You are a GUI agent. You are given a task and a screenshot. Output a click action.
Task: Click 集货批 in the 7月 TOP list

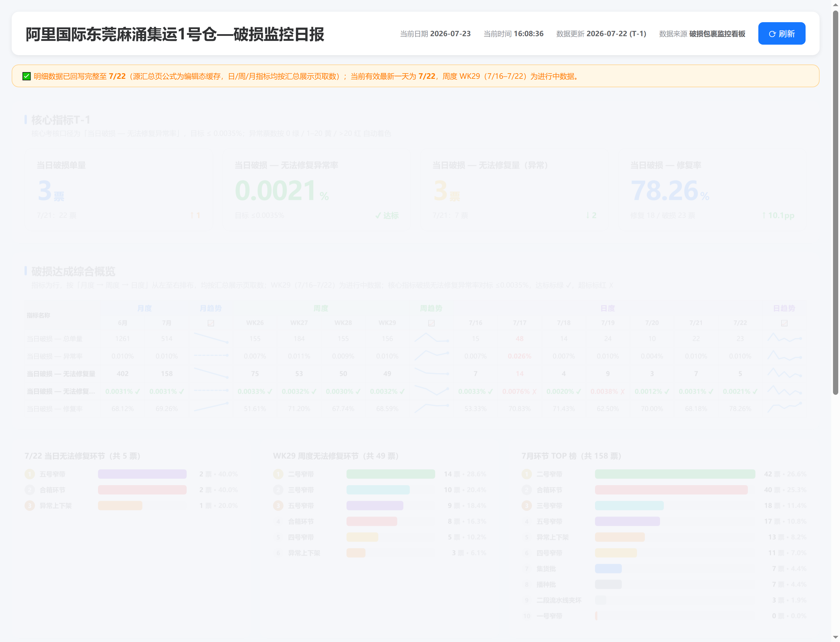point(546,569)
